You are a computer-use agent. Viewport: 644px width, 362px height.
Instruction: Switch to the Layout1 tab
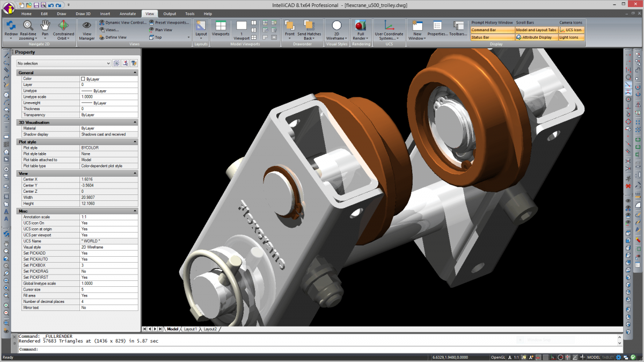(x=191, y=329)
